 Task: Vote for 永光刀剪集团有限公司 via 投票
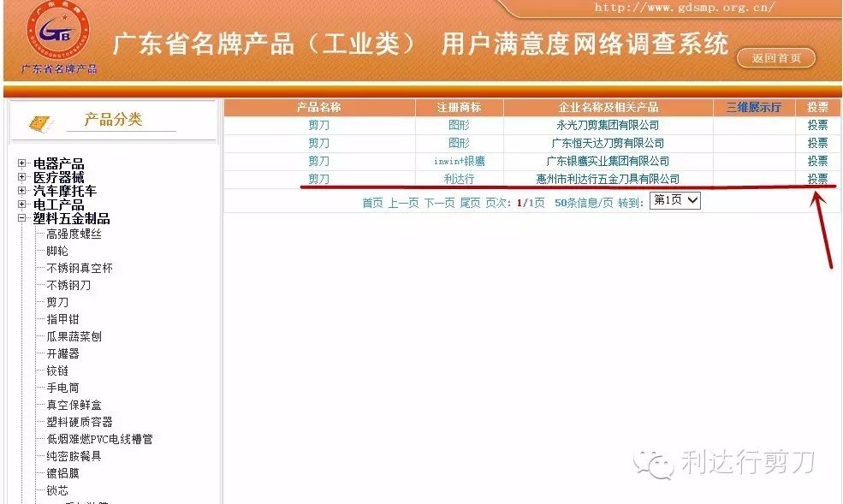click(817, 125)
